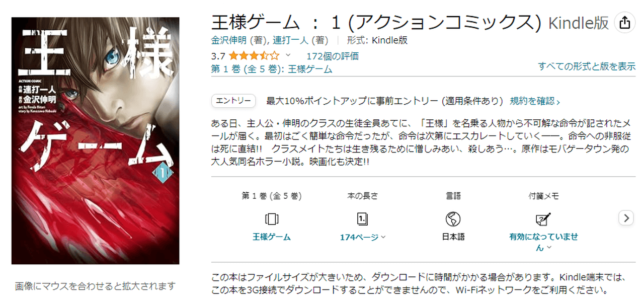Open the 172個の評価 reviews link
The width and height of the screenshot is (644, 297).
coord(333,56)
